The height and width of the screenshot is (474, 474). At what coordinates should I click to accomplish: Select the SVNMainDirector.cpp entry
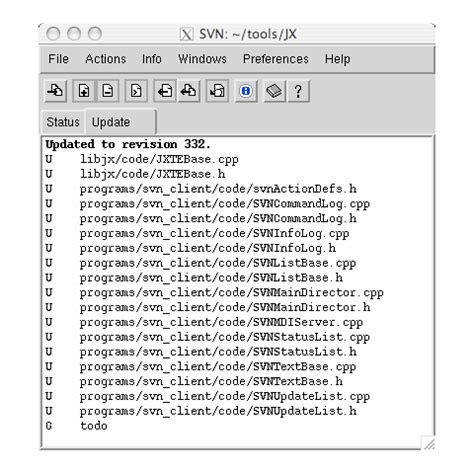click(x=214, y=292)
